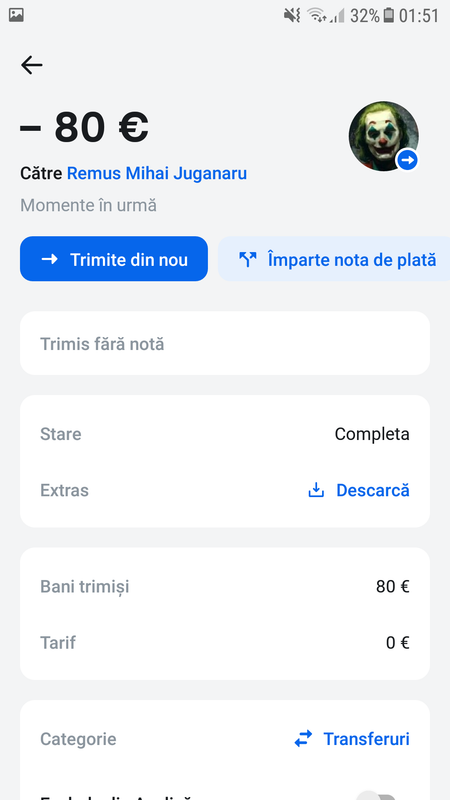Tap the Trimite din nou button

(x=114, y=259)
